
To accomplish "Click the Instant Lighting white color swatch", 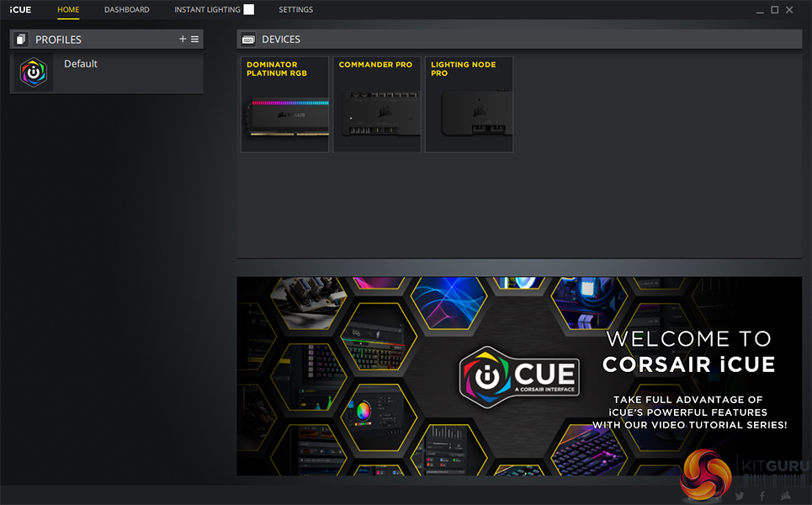I will tap(249, 9).
